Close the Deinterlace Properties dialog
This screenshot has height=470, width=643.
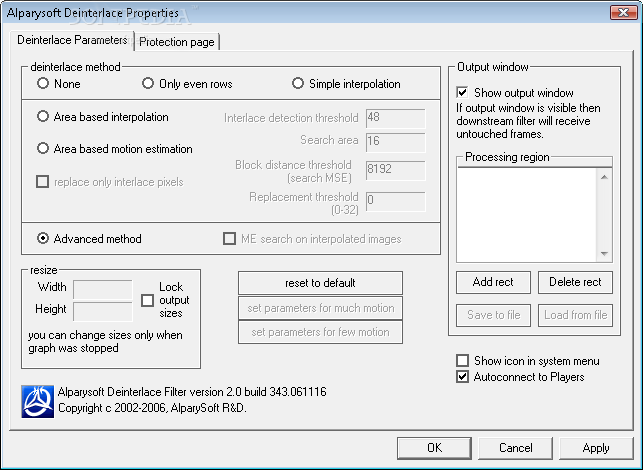623,12
